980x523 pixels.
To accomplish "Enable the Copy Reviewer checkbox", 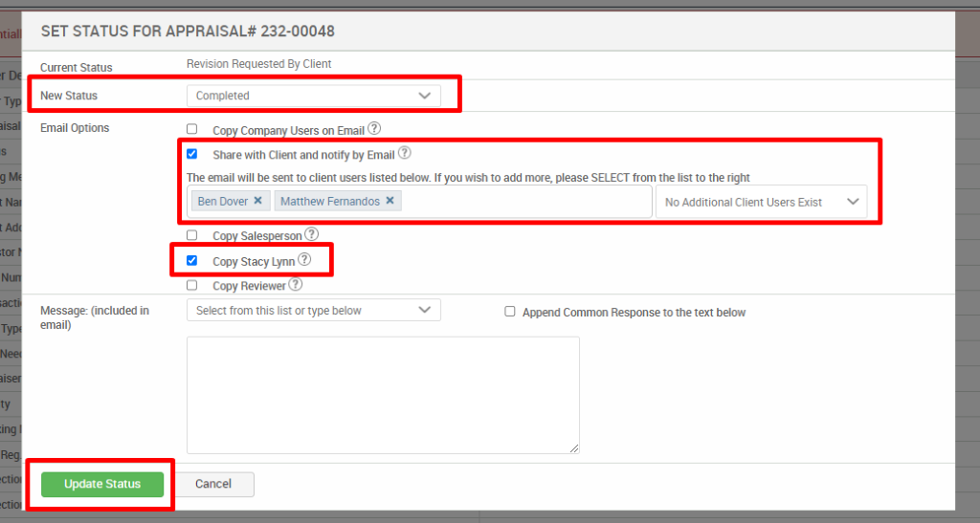I will tap(192, 285).
